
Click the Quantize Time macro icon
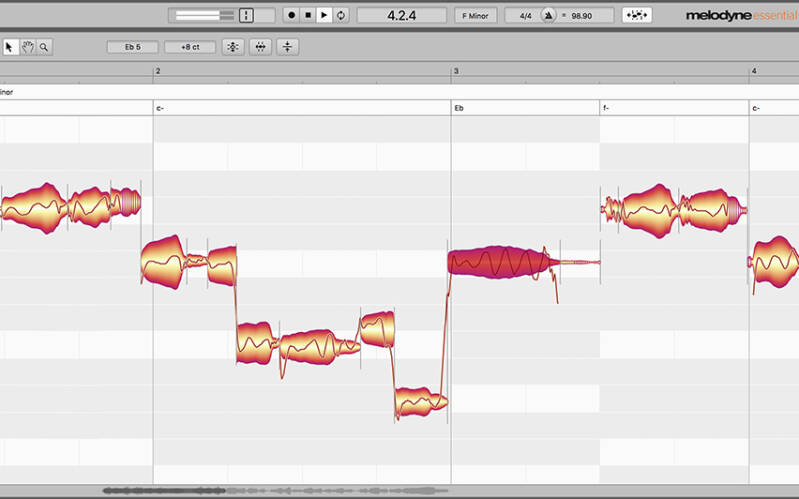tap(260, 47)
